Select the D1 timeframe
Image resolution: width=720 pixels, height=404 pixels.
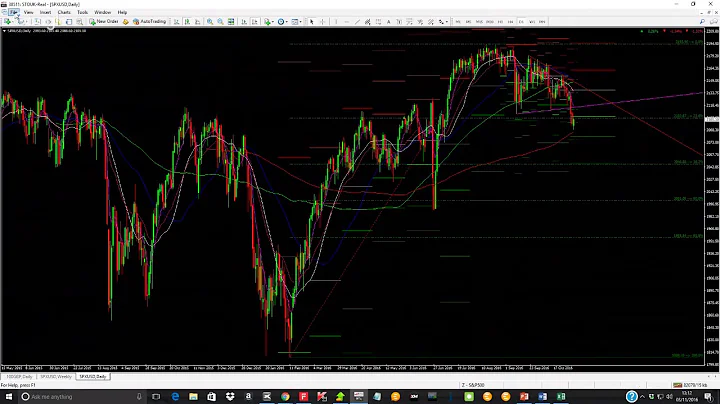click(521, 22)
